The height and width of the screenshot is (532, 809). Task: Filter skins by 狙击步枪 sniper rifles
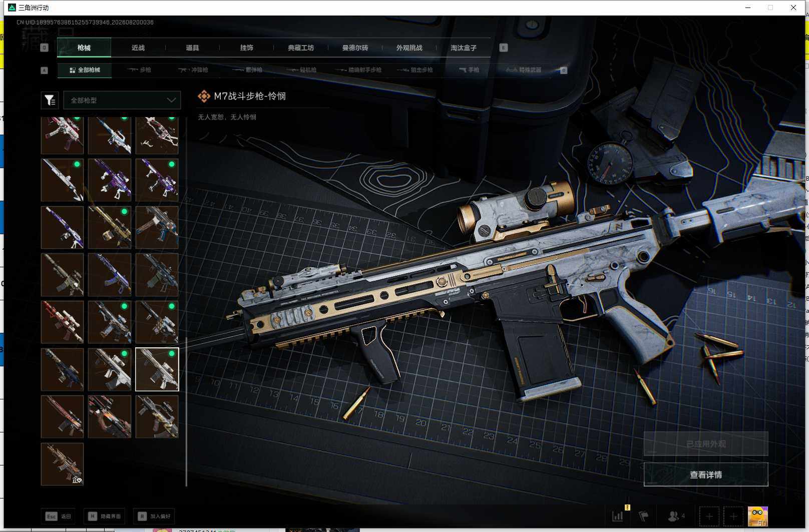point(415,70)
